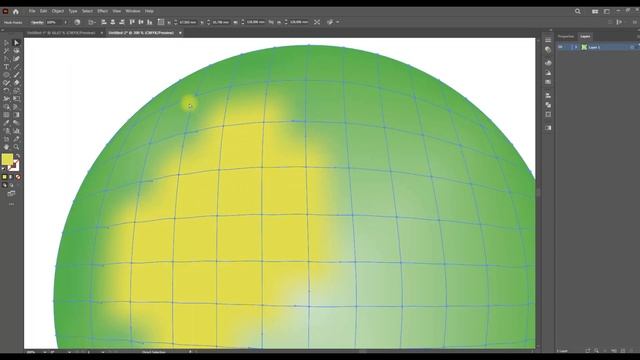Image resolution: width=640 pixels, height=360 pixels.
Task: Select the Zoom tool in toolbox
Action: click(x=16, y=147)
